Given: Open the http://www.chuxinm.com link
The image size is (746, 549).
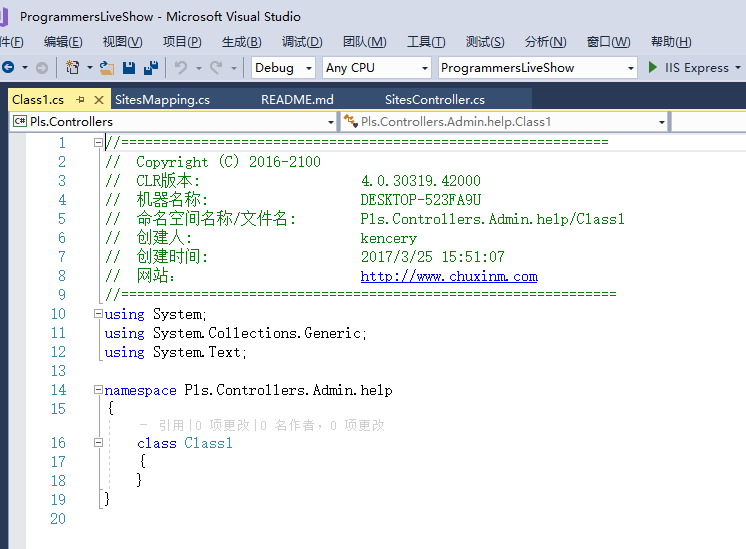Looking at the screenshot, I should click(x=449, y=276).
